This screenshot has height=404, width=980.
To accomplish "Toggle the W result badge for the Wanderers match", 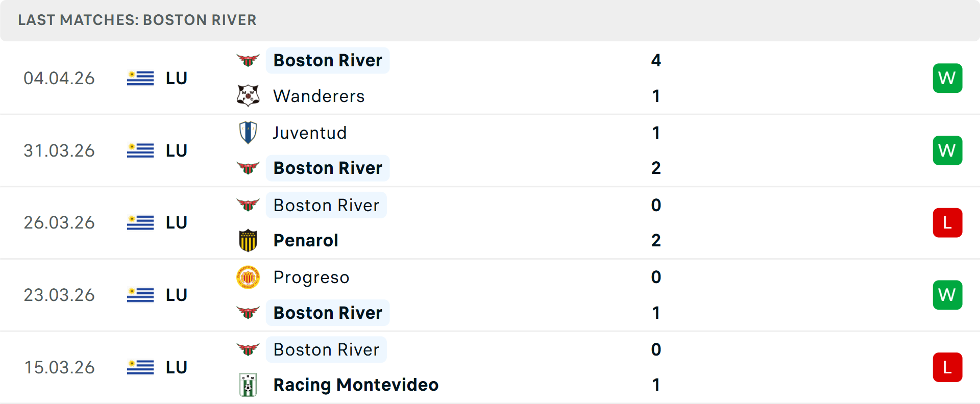I will pyautogui.click(x=947, y=78).
